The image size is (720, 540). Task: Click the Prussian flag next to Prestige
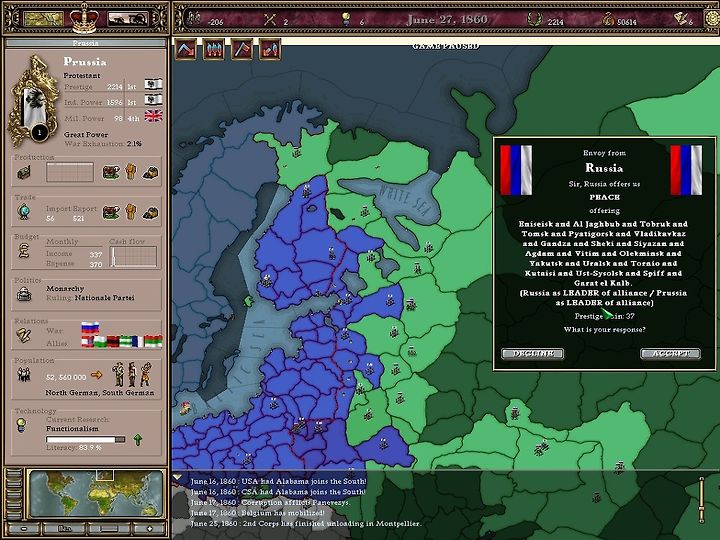tap(153, 84)
